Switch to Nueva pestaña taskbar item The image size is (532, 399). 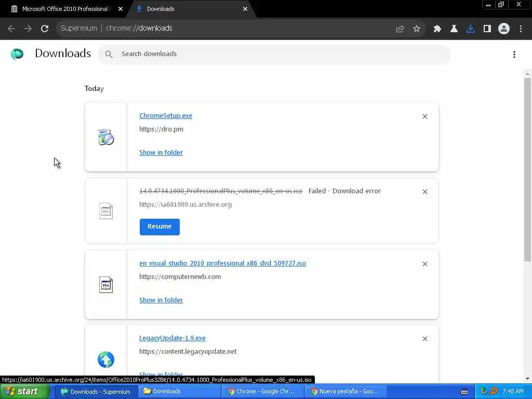(345, 392)
